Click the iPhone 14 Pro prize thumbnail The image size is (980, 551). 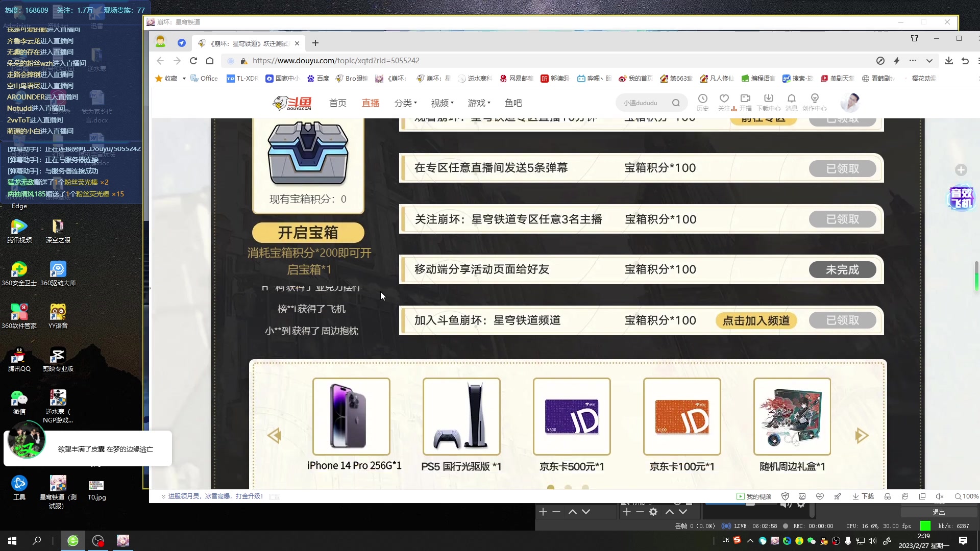[351, 416]
